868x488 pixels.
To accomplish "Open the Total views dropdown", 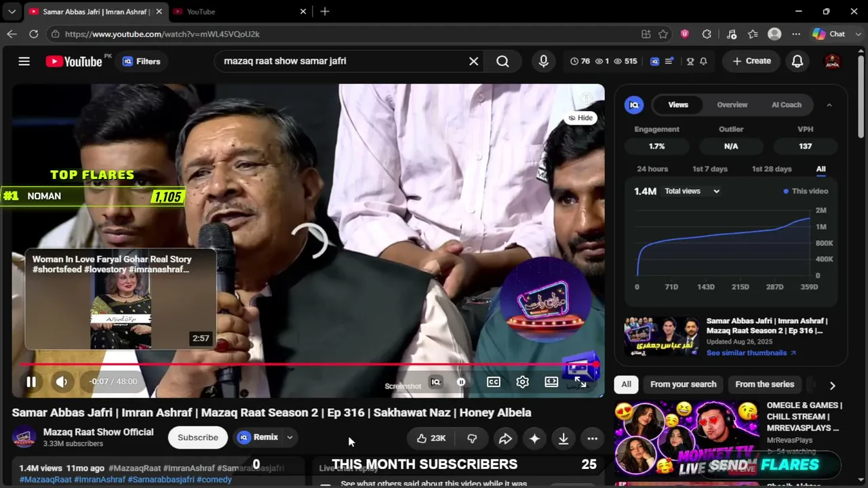I will pyautogui.click(x=692, y=191).
